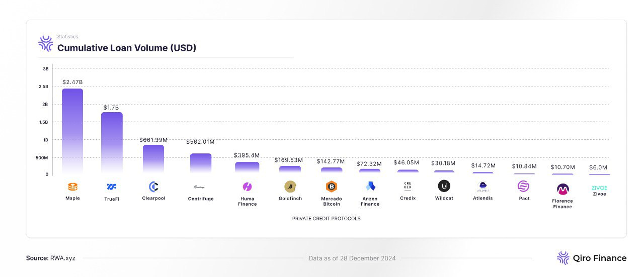Screen dimensions: 644x277
Task: Click the Pact logo icon
Action: (523, 187)
